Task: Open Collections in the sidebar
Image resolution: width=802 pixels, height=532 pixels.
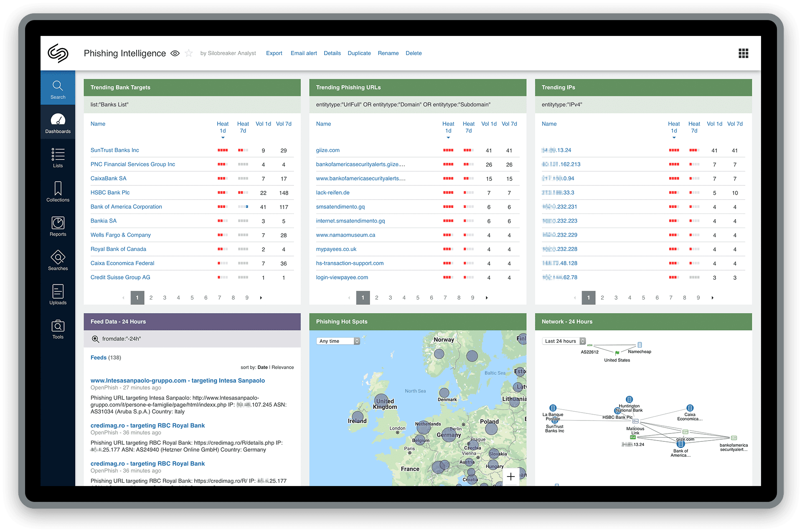Action: (x=58, y=191)
